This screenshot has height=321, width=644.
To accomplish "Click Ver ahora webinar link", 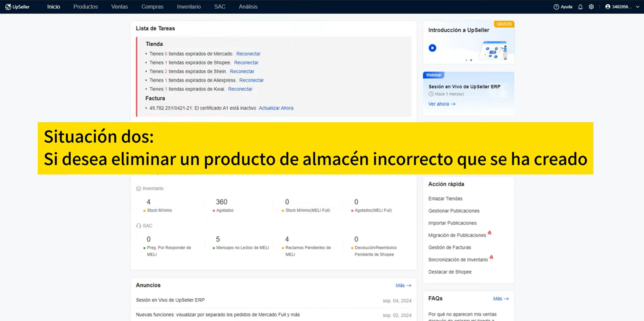I will coord(442,104).
